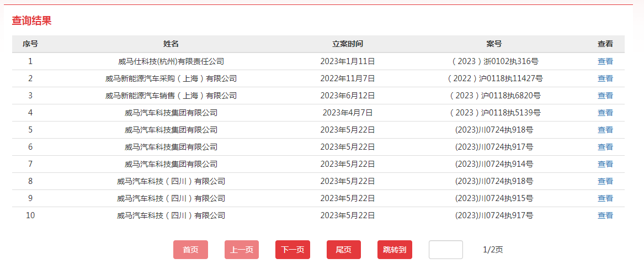Select 威马汽车科技集团有限公司 in row 4
This screenshot has height=269, width=644.
tap(171, 113)
